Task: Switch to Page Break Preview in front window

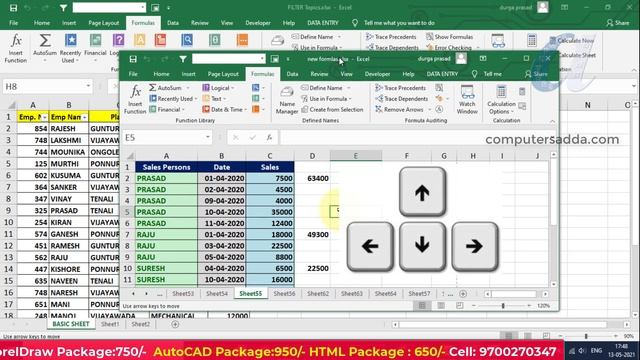Action: pyautogui.click(x=460, y=305)
